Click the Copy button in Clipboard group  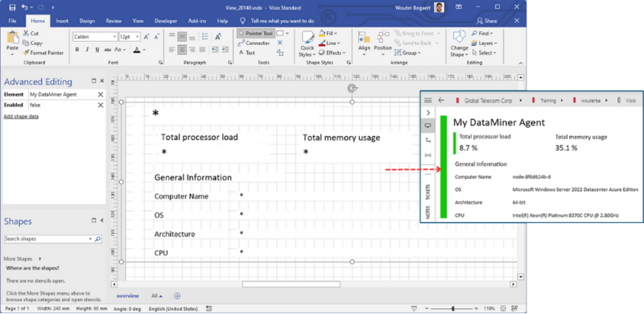tap(32, 43)
